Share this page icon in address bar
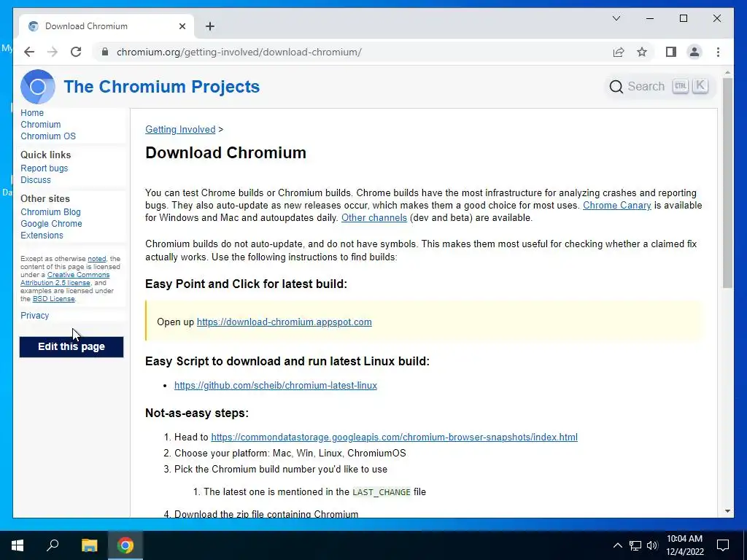This screenshot has width=747, height=560. pyautogui.click(x=619, y=52)
